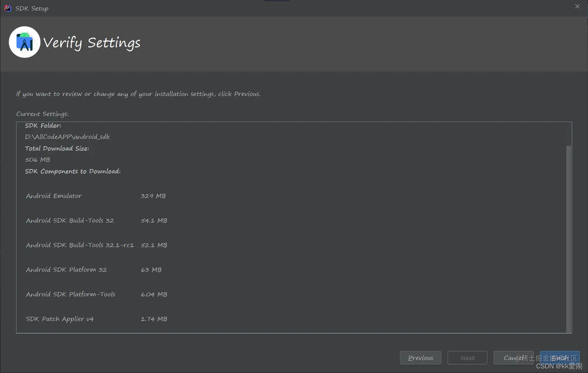
Task: Click the Current Settings label
Action: tap(42, 114)
